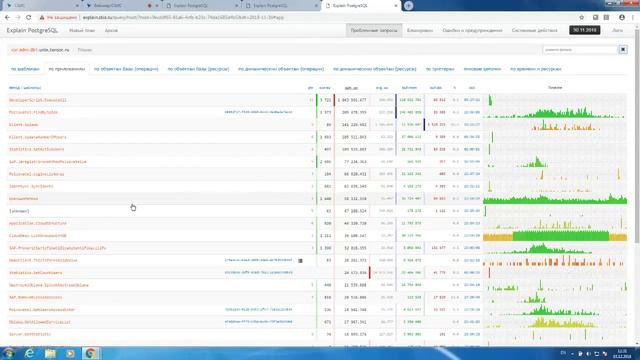640x360 pixels.
Task: Select the по времени и ресурсам tab
Action: 536,69
